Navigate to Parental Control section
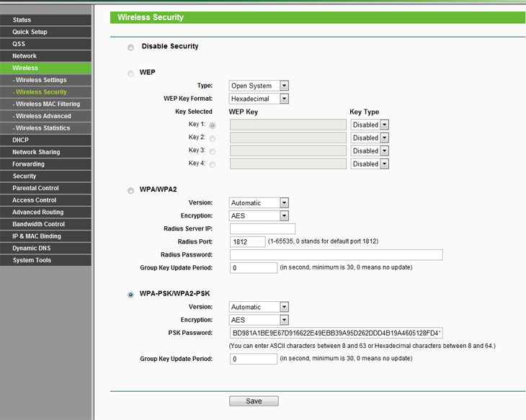This screenshot has width=526, height=420. click(45, 188)
